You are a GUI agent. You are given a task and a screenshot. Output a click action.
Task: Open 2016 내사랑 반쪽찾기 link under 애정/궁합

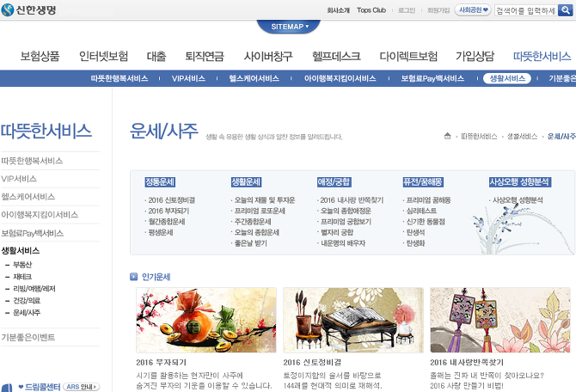click(x=352, y=200)
